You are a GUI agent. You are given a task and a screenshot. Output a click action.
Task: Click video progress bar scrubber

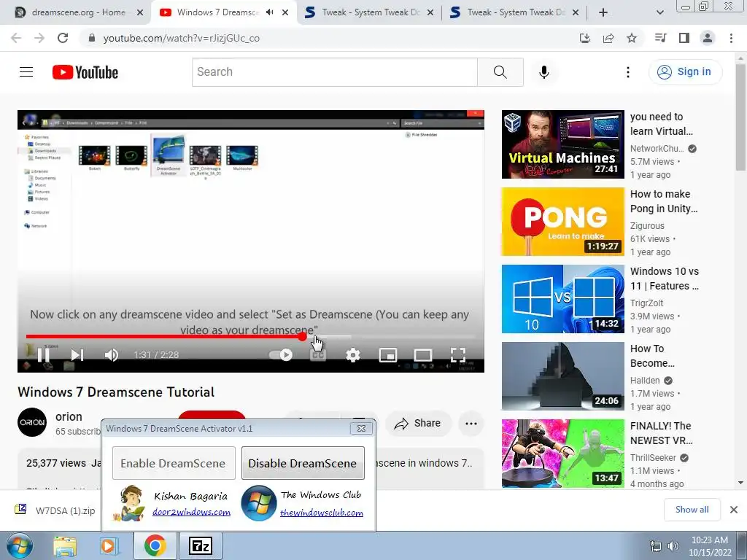point(303,337)
